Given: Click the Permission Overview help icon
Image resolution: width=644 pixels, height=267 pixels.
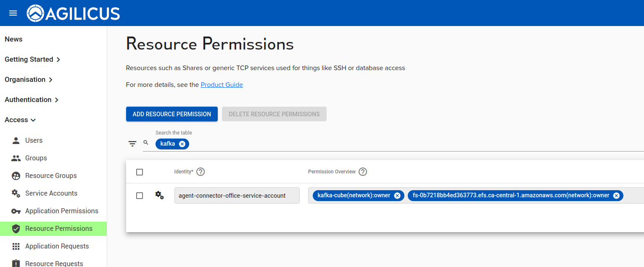Looking at the screenshot, I should [x=363, y=172].
